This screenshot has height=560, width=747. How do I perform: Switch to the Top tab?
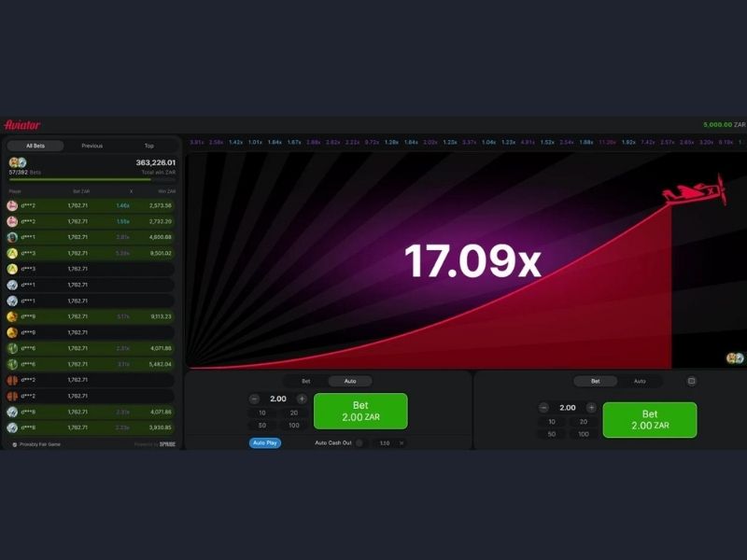point(148,146)
